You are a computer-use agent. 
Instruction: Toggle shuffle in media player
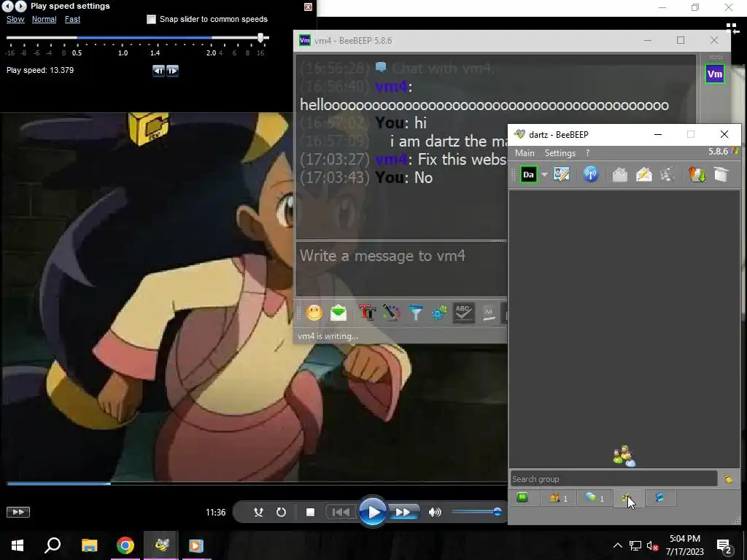[x=258, y=512]
